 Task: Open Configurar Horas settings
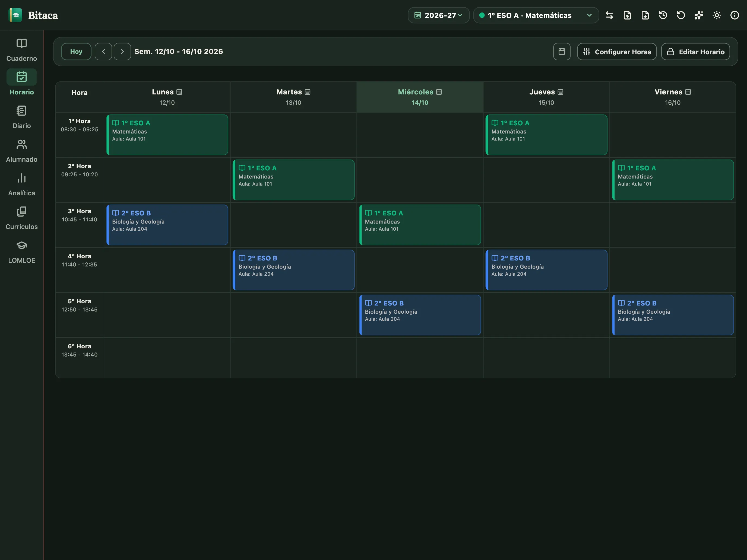point(617,52)
